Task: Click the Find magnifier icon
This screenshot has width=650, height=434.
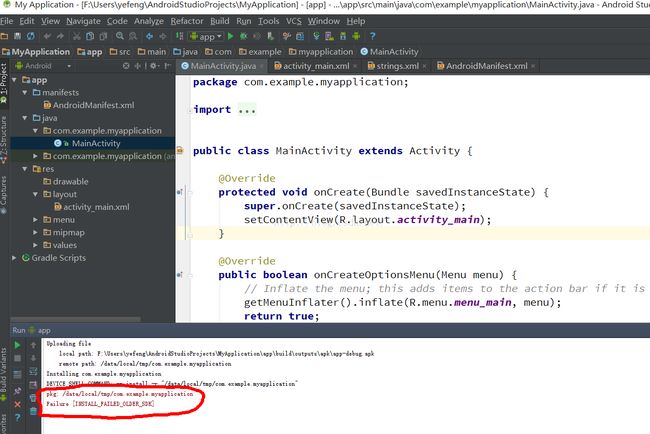Action: pyautogui.click(x=120, y=36)
